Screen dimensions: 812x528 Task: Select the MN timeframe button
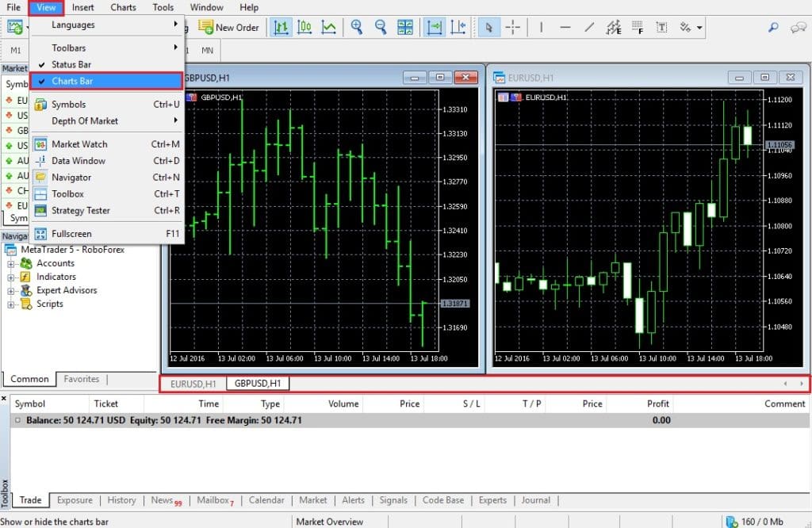coord(207,50)
